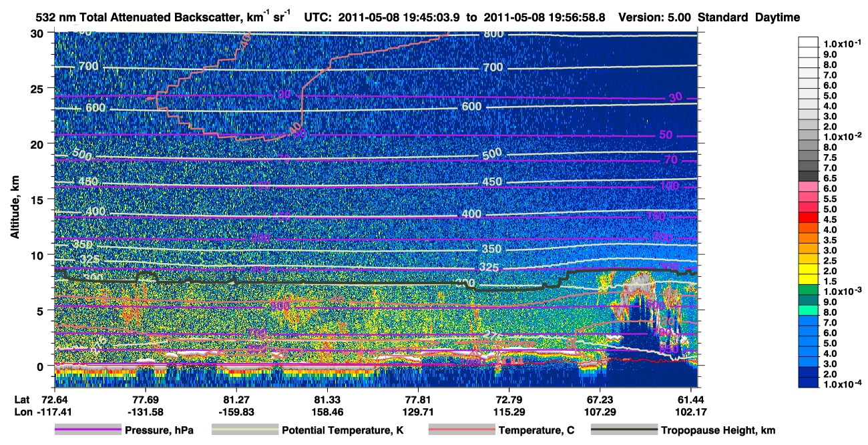The image size is (868, 445).
Task: Click the end time 19:56:58.8 in title
Action: tap(577, 17)
